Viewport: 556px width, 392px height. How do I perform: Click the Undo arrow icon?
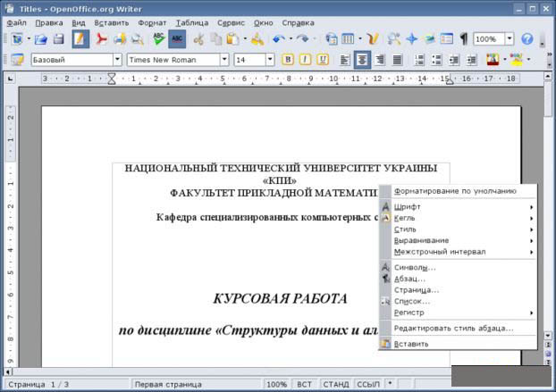tap(279, 39)
